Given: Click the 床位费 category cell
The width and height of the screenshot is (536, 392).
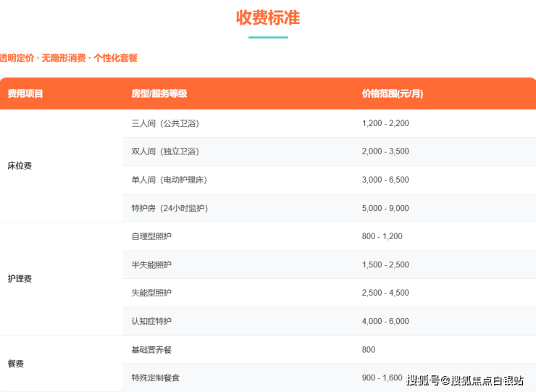Looking at the screenshot, I should (x=20, y=166).
